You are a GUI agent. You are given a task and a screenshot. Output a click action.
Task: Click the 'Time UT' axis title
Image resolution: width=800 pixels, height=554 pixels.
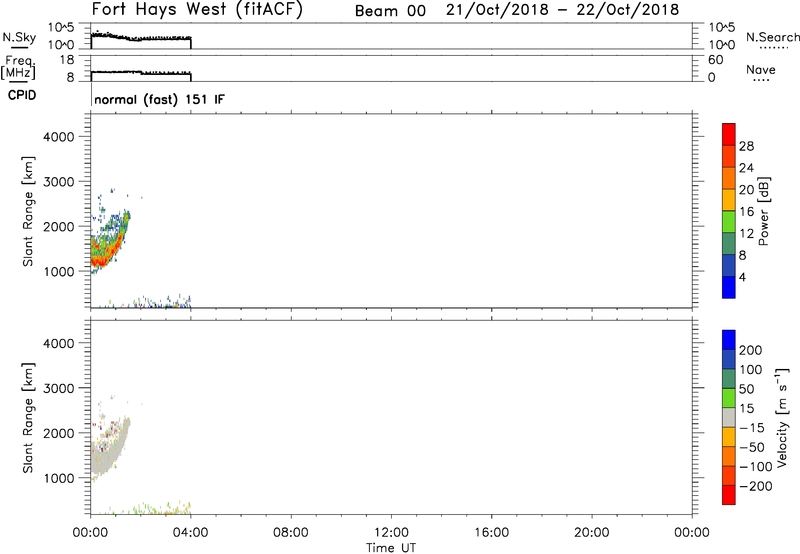pos(391,548)
